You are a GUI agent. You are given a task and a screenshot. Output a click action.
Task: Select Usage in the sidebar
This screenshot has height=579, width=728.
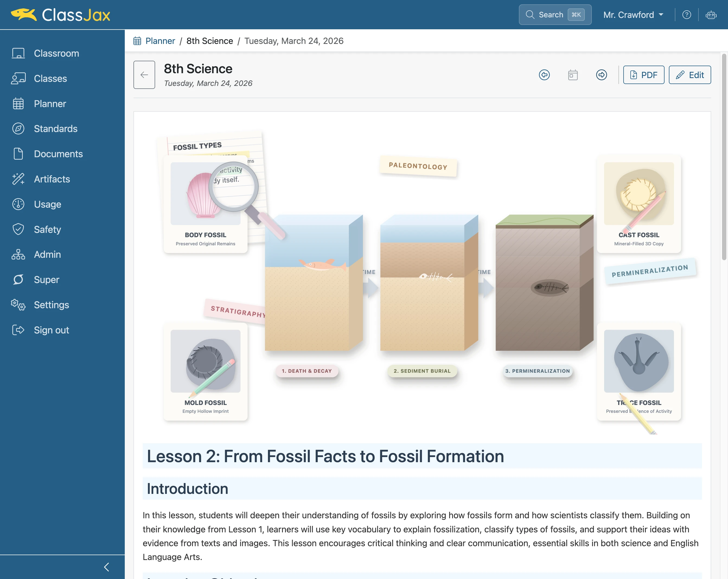click(x=48, y=204)
